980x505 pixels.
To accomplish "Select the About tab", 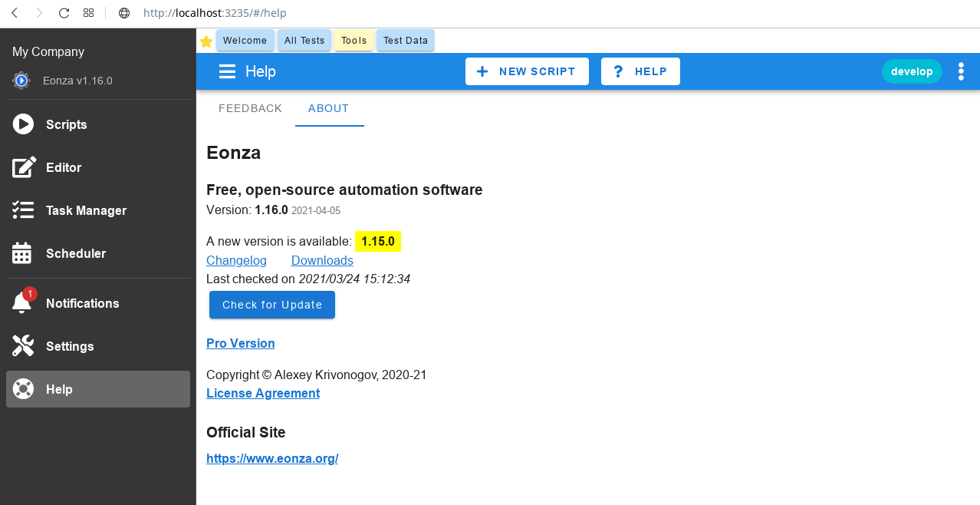I will [x=328, y=108].
